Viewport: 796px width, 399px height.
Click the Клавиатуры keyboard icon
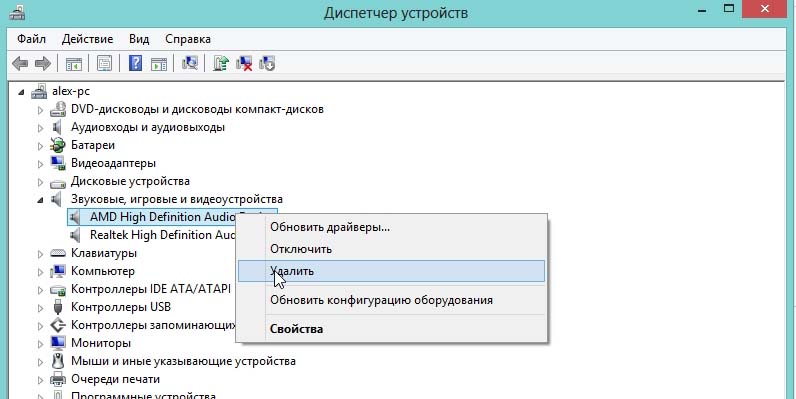[x=58, y=253]
